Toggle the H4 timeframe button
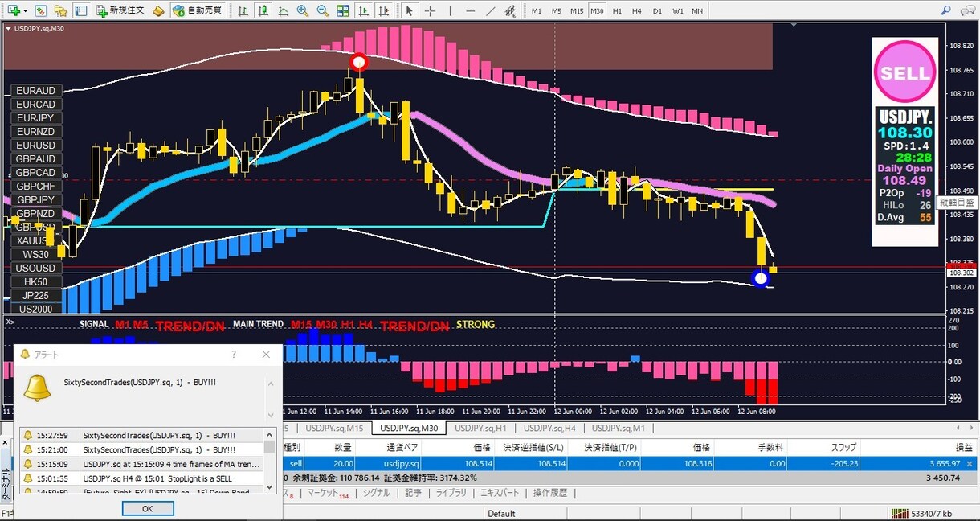The image size is (980, 521). [637, 11]
